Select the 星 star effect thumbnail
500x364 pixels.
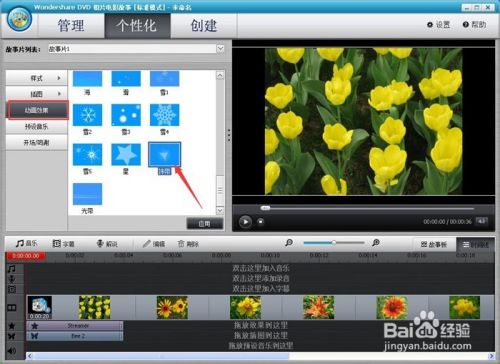126,155
